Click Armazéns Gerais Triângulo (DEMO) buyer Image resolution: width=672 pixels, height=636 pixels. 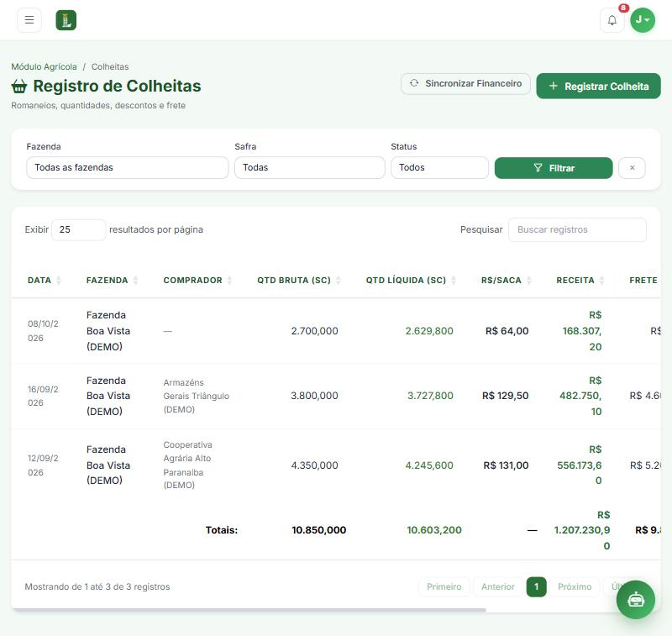pyautogui.click(x=197, y=396)
